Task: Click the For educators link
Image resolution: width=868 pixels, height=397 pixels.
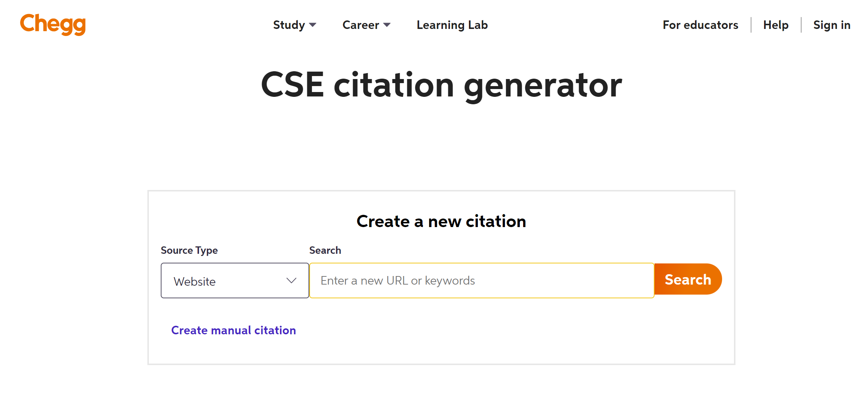Action: point(700,25)
